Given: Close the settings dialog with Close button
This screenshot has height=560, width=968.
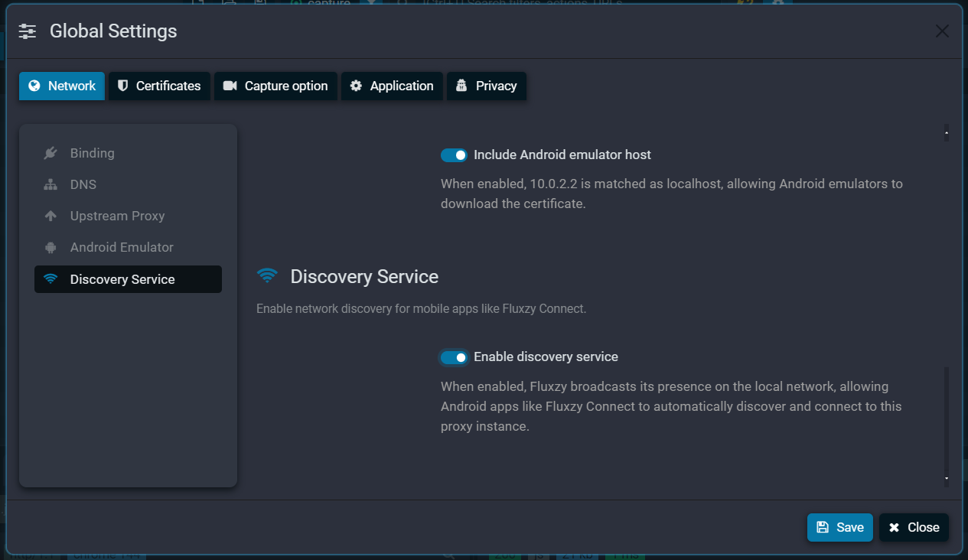Looking at the screenshot, I should pos(914,527).
